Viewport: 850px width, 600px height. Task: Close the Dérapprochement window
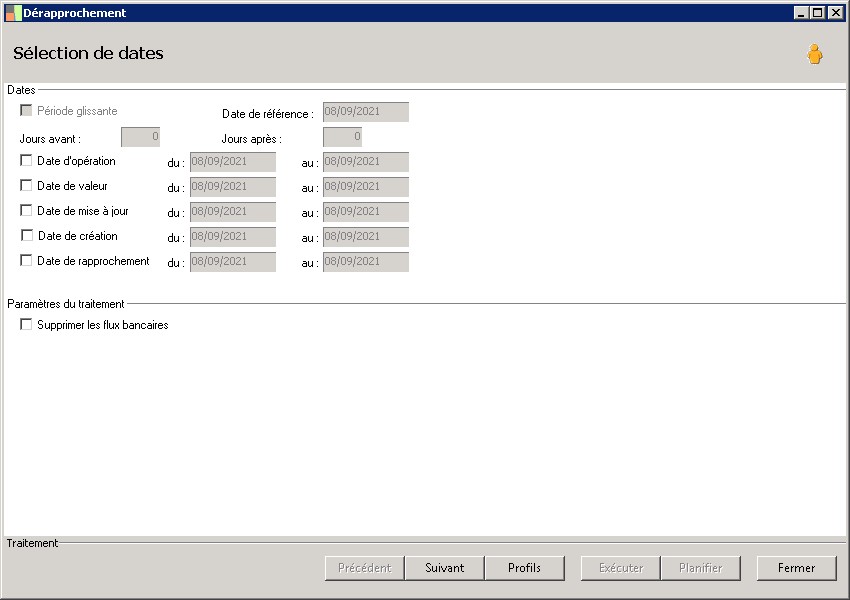pos(835,12)
